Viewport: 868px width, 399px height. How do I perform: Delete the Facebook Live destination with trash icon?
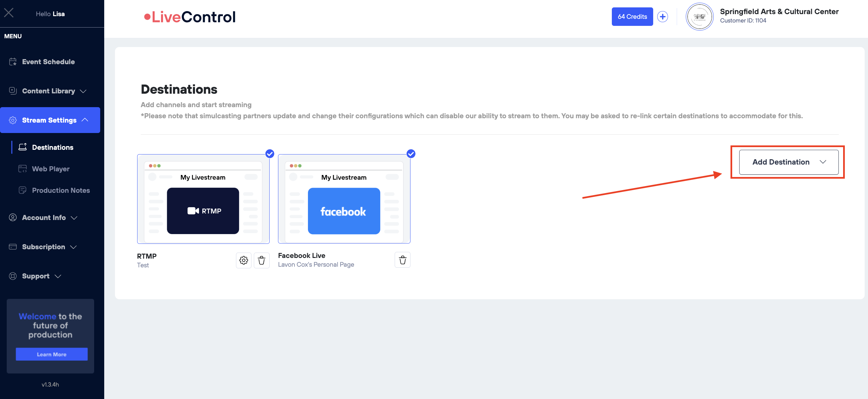[x=402, y=260]
